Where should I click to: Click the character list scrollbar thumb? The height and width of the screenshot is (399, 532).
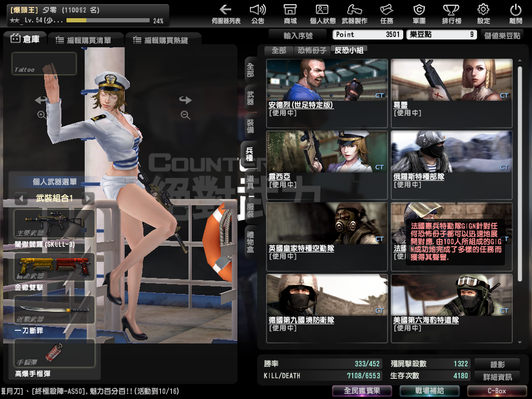click(520, 173)
